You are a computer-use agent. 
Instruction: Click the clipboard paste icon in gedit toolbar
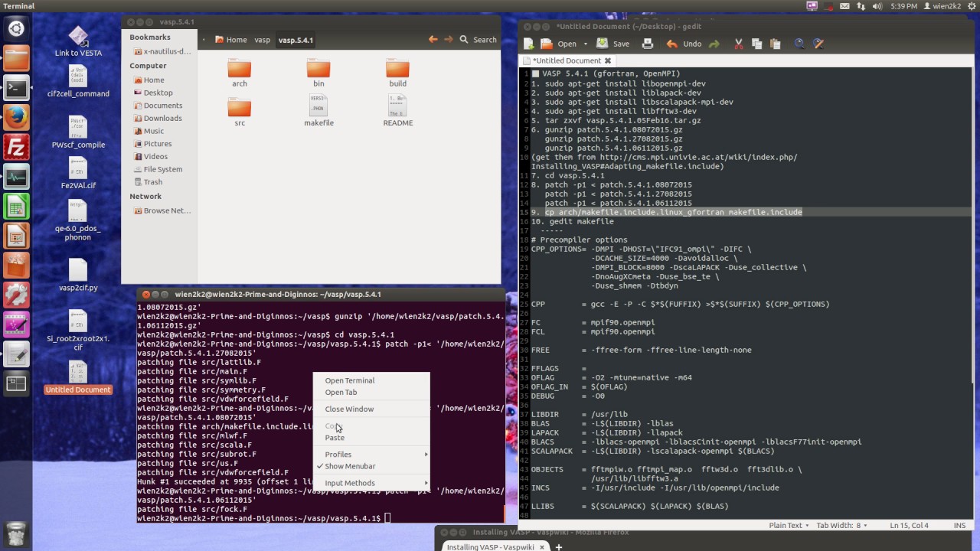tap(775, 44)
